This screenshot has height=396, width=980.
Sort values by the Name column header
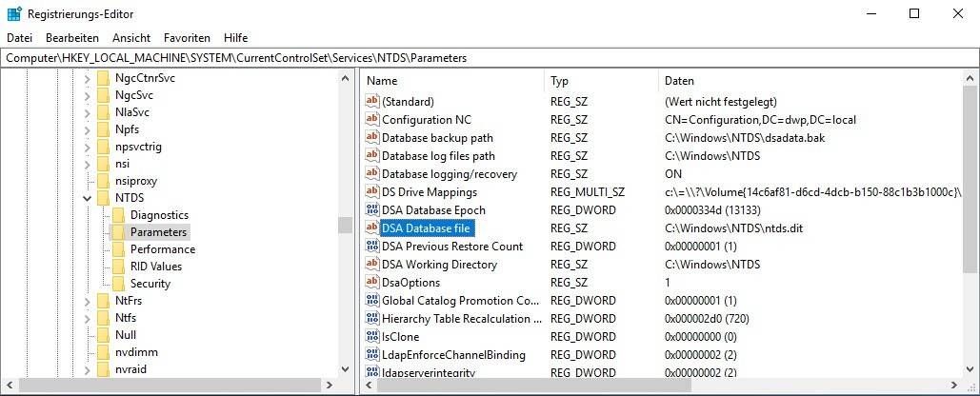382,81
